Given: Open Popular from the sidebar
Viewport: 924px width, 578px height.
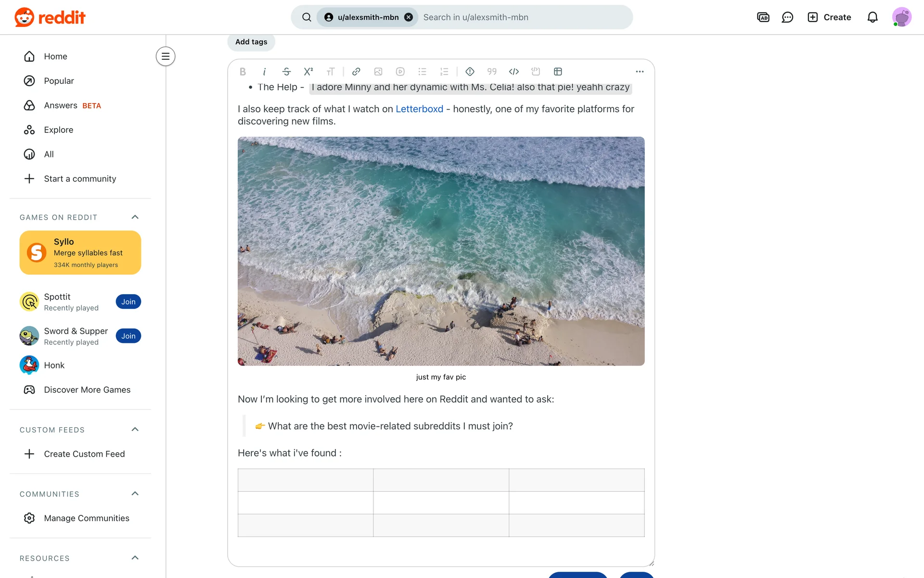Looking at the screenshot, I should pyautogui.click(x=59, y=81).
